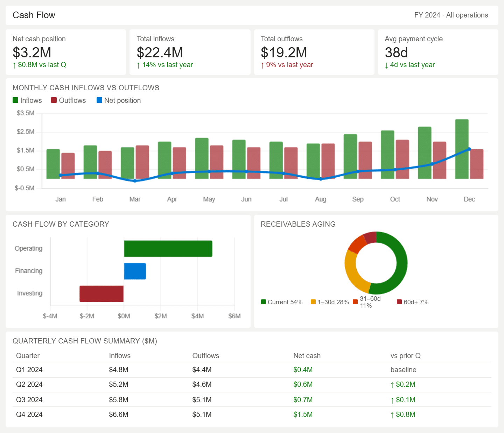Click the $0.4M net cash cell for Q1

point(303,370)
